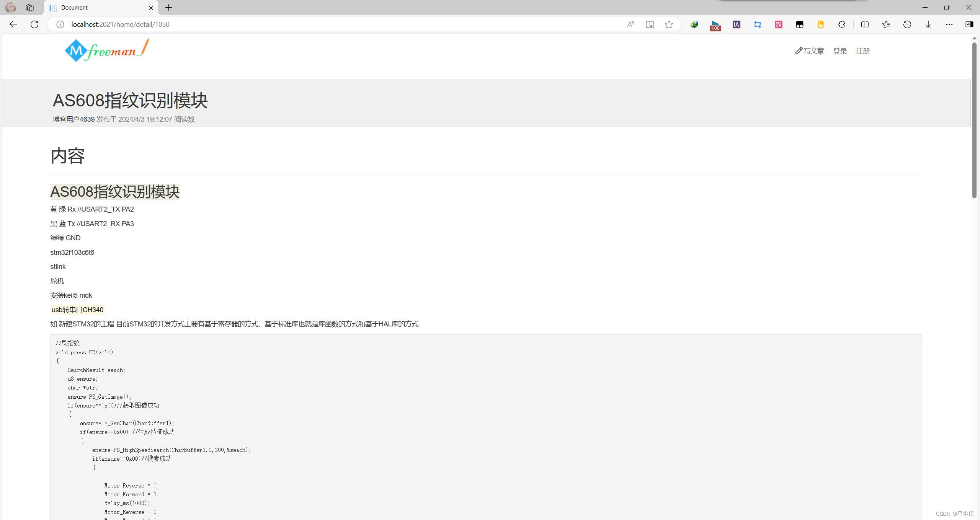Click the paragraph starting 如 新建STM32的工程
This screenshot has width=980, height=520.
234,324
